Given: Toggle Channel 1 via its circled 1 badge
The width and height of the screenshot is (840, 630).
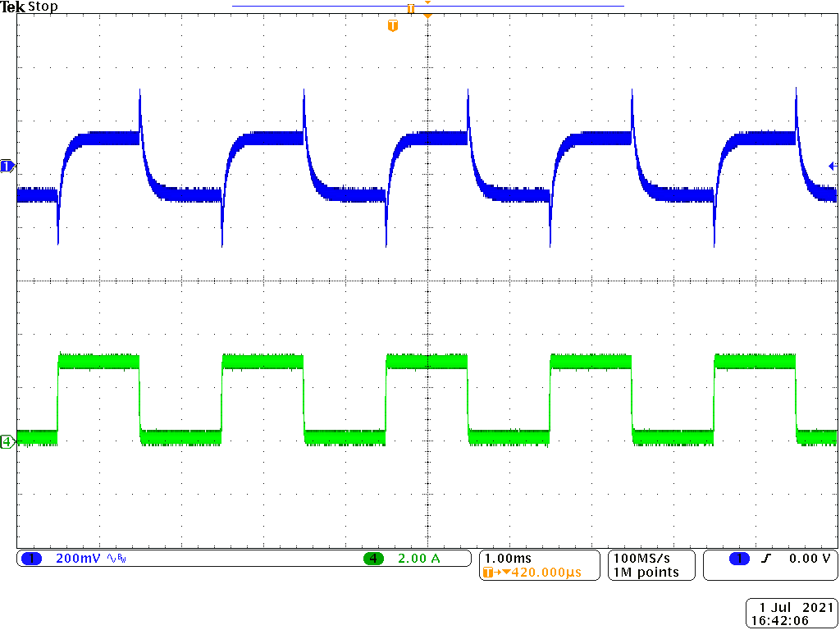Looking at the screenshot, I should tap(32, 557).
